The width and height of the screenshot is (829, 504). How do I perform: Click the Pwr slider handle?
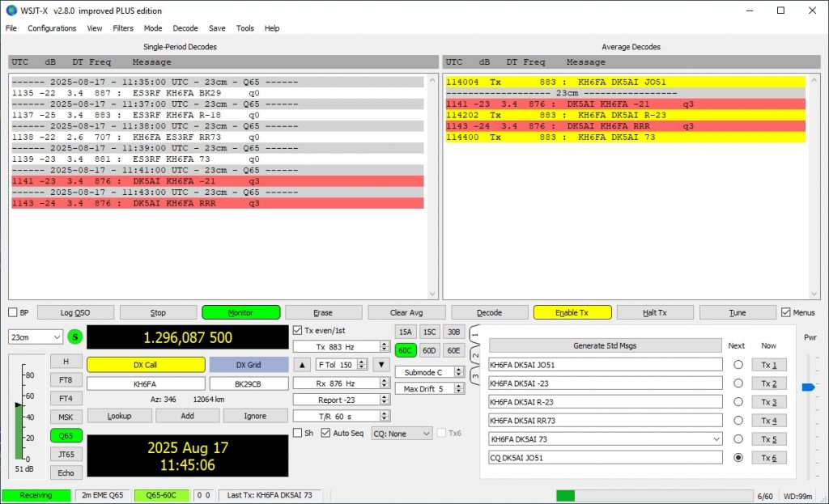coord(808,388)
